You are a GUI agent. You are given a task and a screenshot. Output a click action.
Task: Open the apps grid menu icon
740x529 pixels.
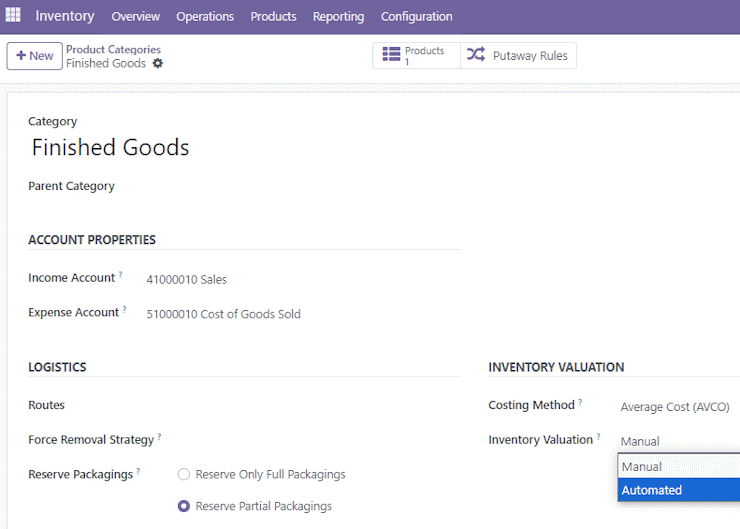[13, 15]
